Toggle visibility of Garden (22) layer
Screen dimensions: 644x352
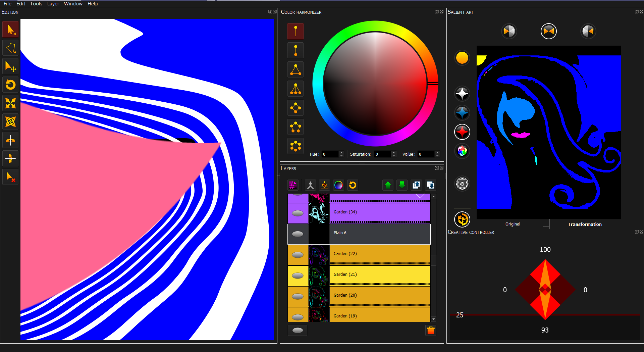298,255
